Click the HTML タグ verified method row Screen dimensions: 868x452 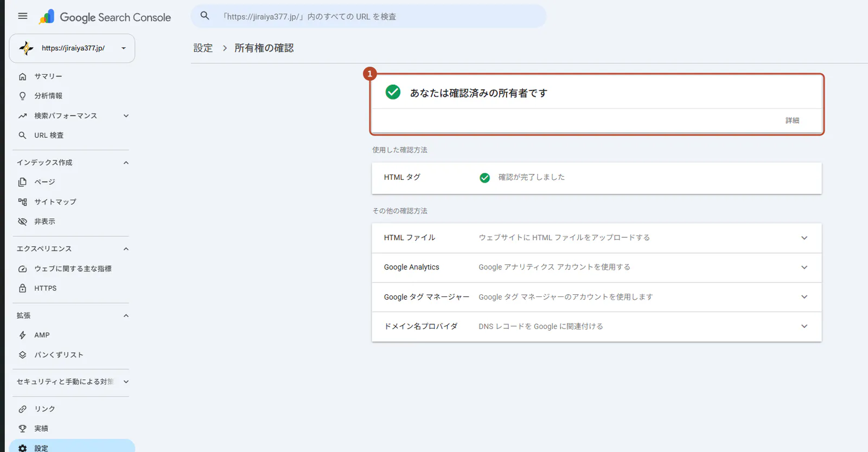[x=597, y=178]
